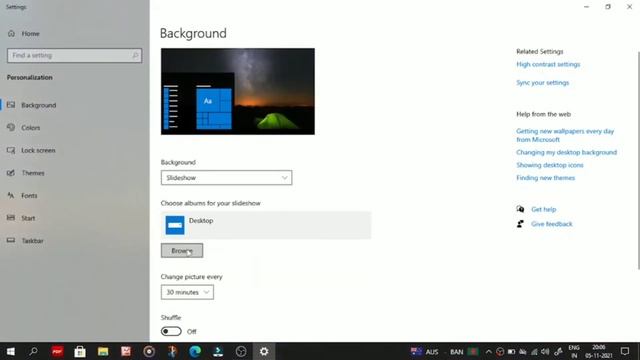Image resolution: width=640 pixels, height=360 pixels.
Task: Open the Background type Slideshow dropdown
Action: coord(226,178)
